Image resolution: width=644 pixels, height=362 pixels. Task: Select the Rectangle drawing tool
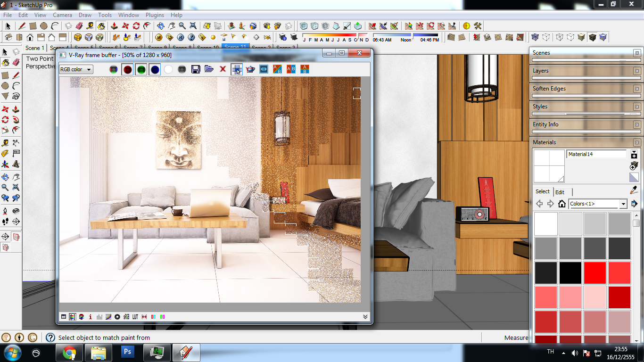click(33, 26)
